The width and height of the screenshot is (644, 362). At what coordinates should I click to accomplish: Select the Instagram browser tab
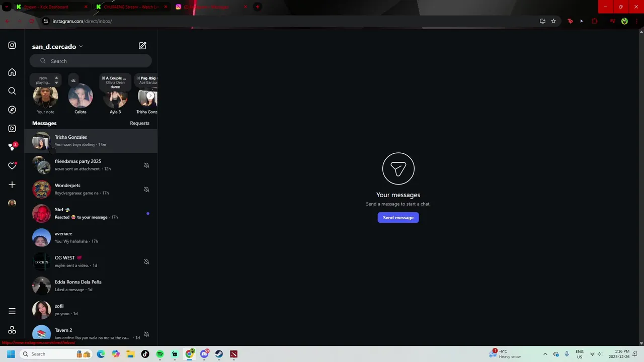(211, 7)
